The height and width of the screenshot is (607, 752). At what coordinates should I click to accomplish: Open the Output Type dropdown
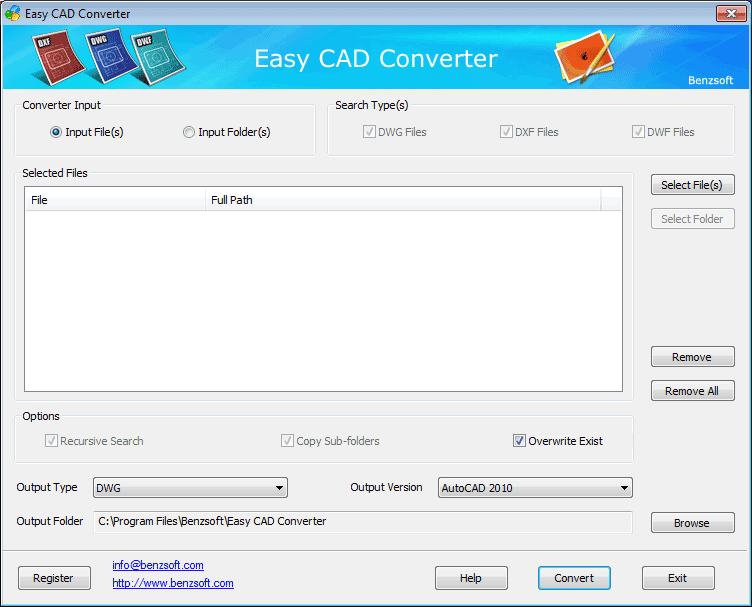coord(190,488)
